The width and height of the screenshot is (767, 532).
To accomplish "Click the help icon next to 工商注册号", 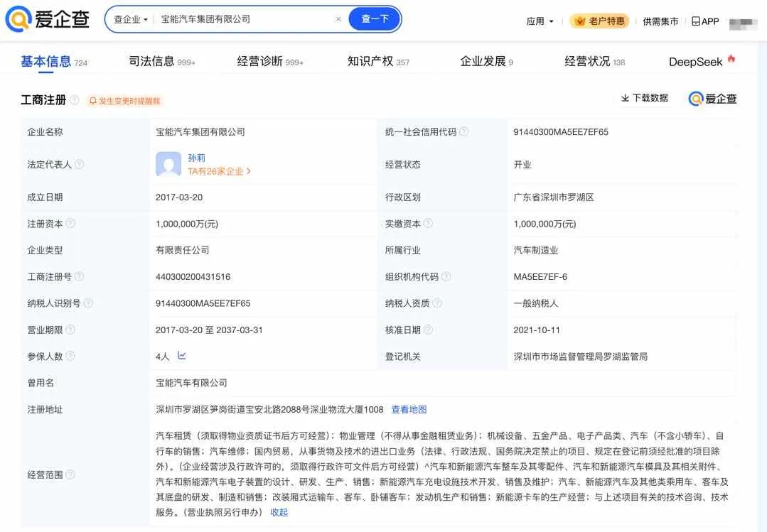I will coord(79,276).
